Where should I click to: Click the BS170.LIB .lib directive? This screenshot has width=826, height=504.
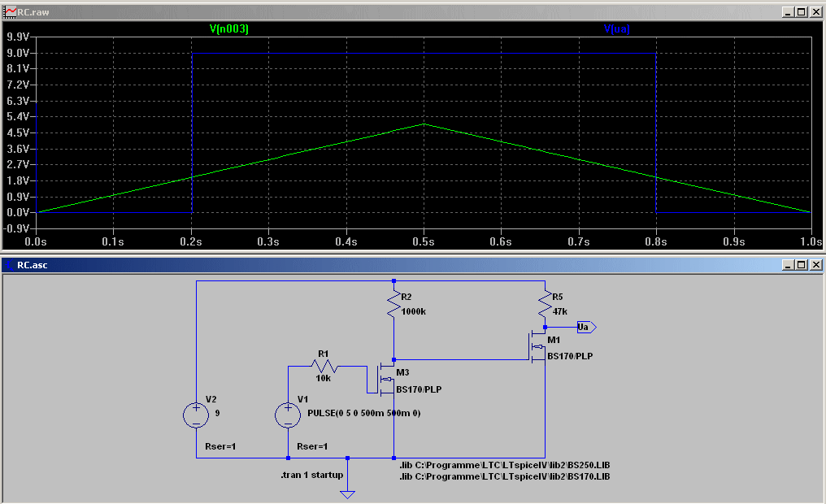pyautogui.click(x=505, y=476)
